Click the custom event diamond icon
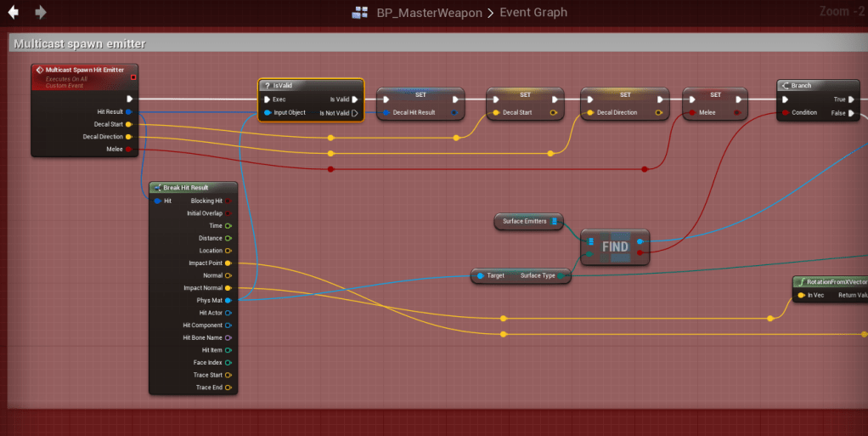The image size is (868, 436). point(40,70)
